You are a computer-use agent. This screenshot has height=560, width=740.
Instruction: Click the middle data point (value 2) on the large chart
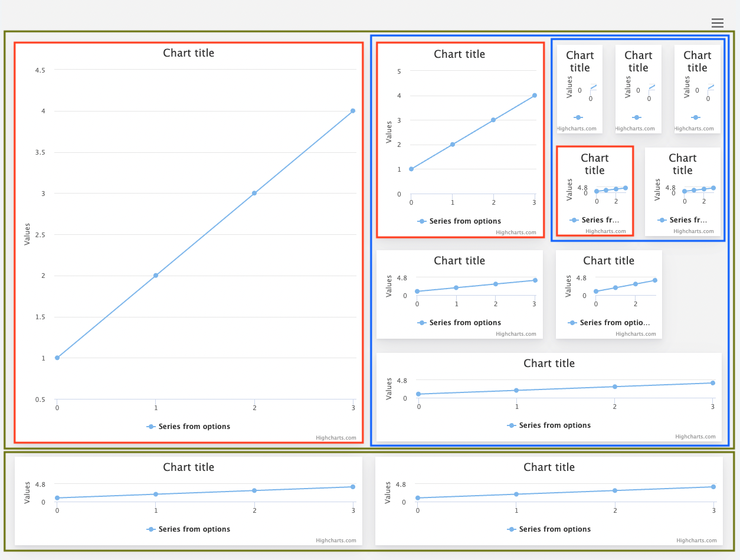[x=156, y=275]
